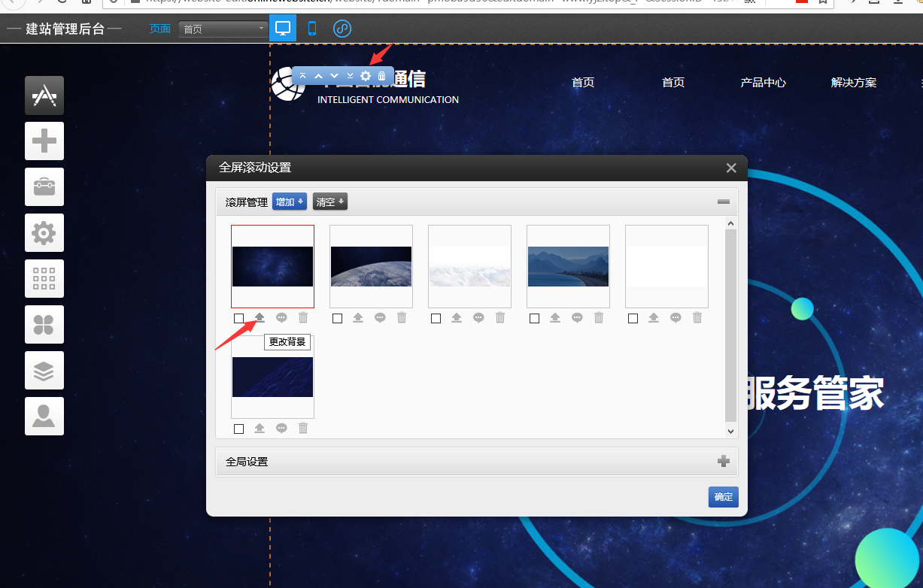The width and height of the screenshot is (923, 588).
Task: Close the 全屏滚动设置 dialog
Action: click(x=731, y=168)
